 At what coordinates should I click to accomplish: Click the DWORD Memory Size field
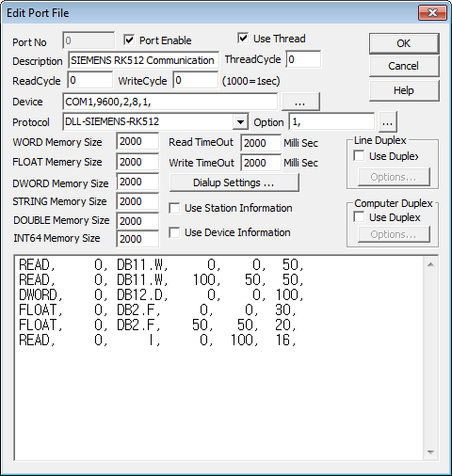click(137, 182)
